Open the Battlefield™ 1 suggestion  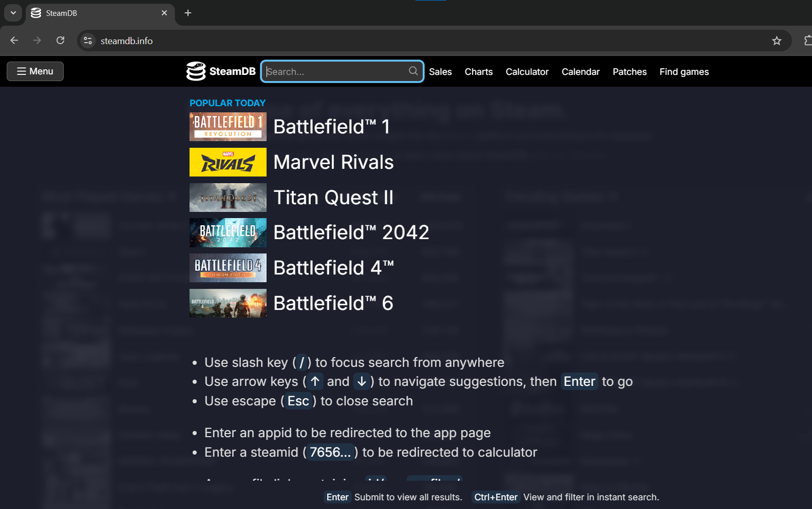click(332, 127)
